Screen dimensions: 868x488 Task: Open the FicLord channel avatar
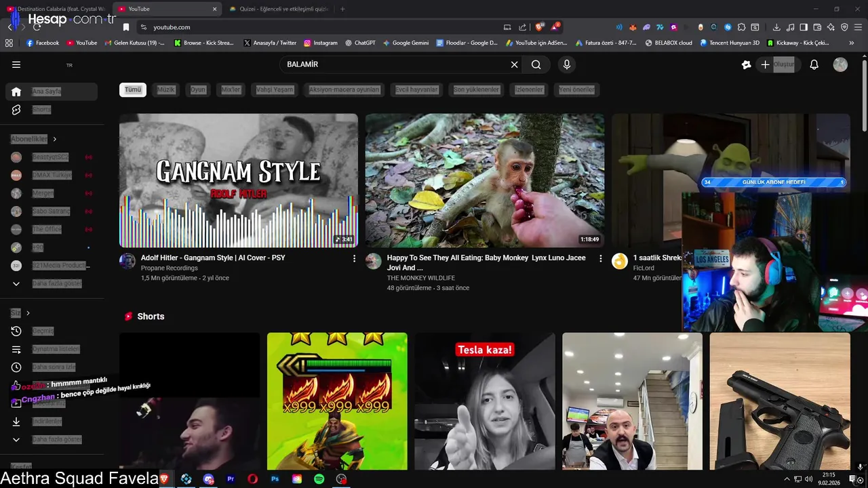coord(620,262)
